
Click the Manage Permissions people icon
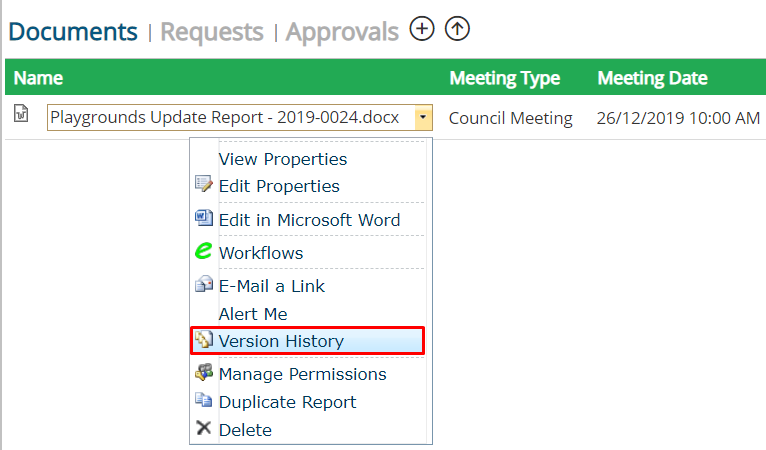coord(204,372)
